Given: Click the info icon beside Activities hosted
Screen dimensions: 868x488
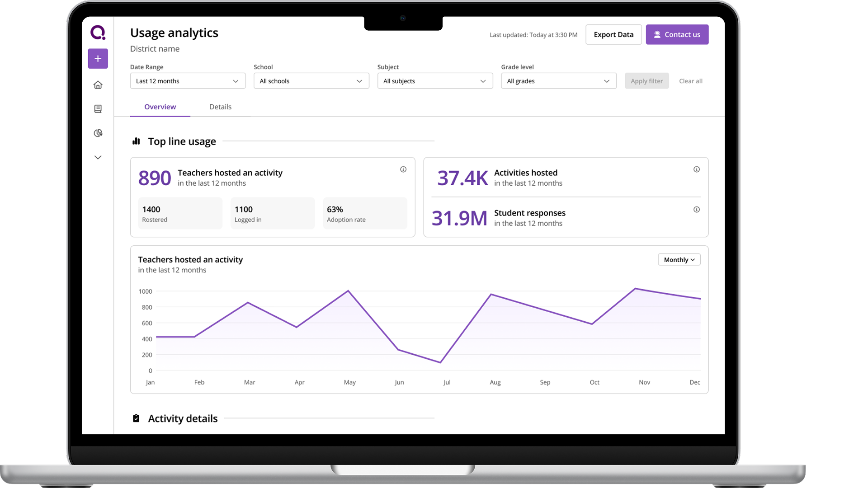Looking at the screenshot, I should click(696, 169).
